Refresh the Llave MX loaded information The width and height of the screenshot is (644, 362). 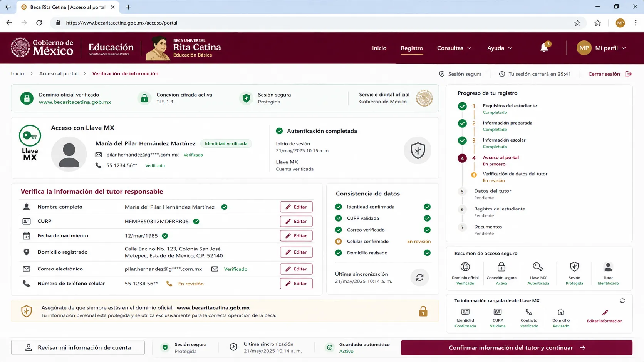click(622, 301)
